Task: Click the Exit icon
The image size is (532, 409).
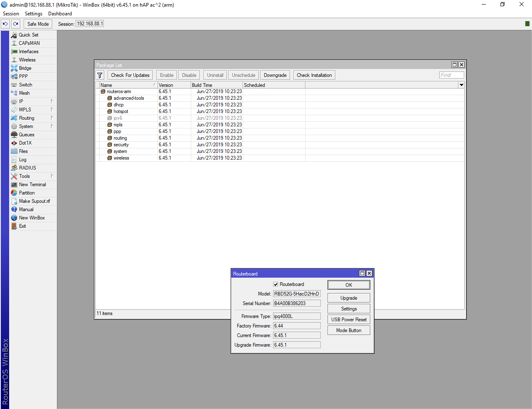Action: click(14, 226)
